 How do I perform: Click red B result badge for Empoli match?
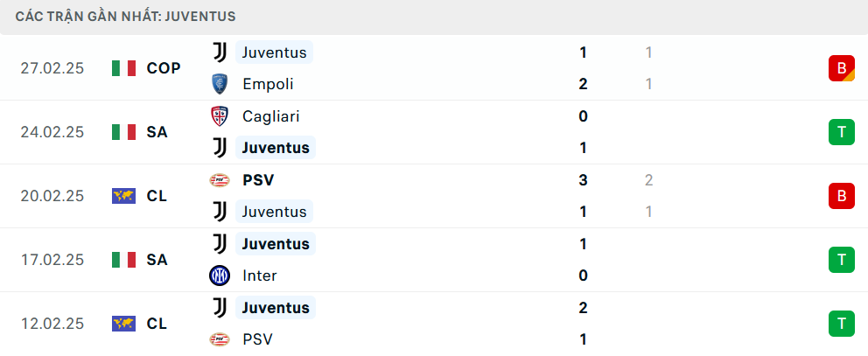click(x=841, y=68)
